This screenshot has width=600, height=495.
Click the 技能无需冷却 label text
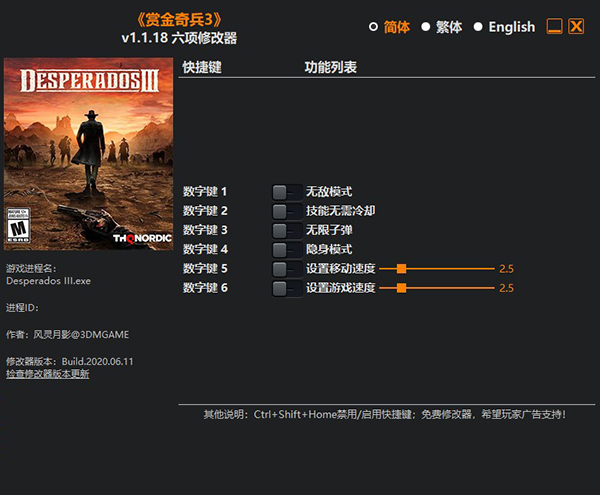[x=341, y=211]
